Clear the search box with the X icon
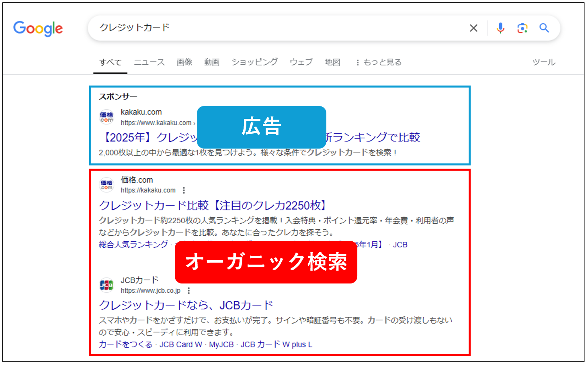This screenshot has width=588, height=365. (473, 28)
